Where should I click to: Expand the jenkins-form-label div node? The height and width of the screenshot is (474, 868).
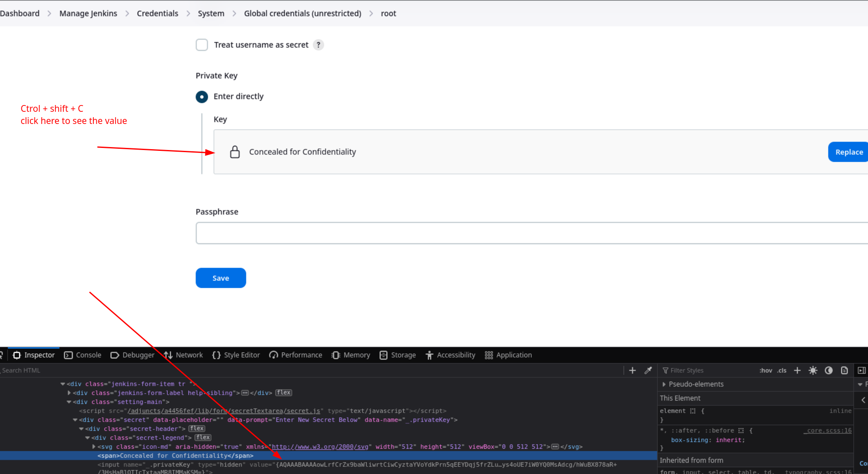(69, 393)
